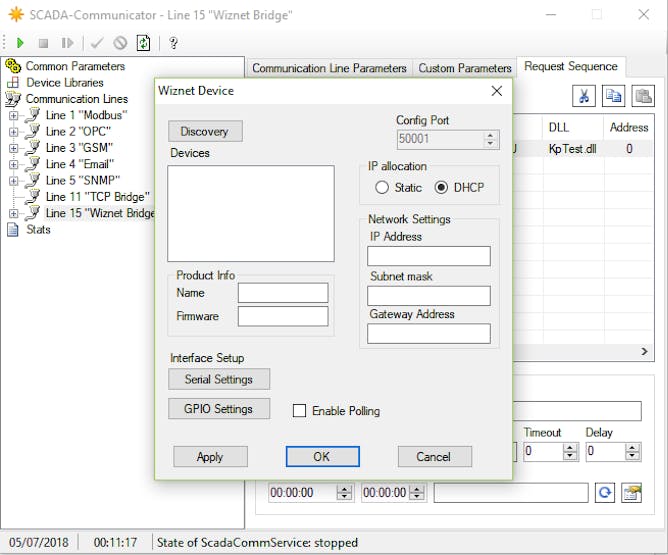Click the cancel changes circle icon

(x=120, y=43)
